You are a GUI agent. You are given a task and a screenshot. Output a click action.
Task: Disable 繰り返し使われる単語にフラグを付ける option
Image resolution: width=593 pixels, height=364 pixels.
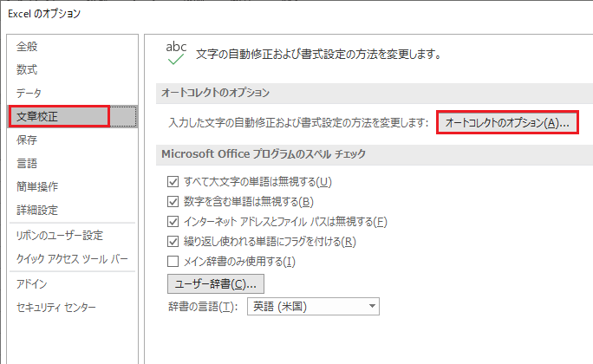click(x=173, y=242)
